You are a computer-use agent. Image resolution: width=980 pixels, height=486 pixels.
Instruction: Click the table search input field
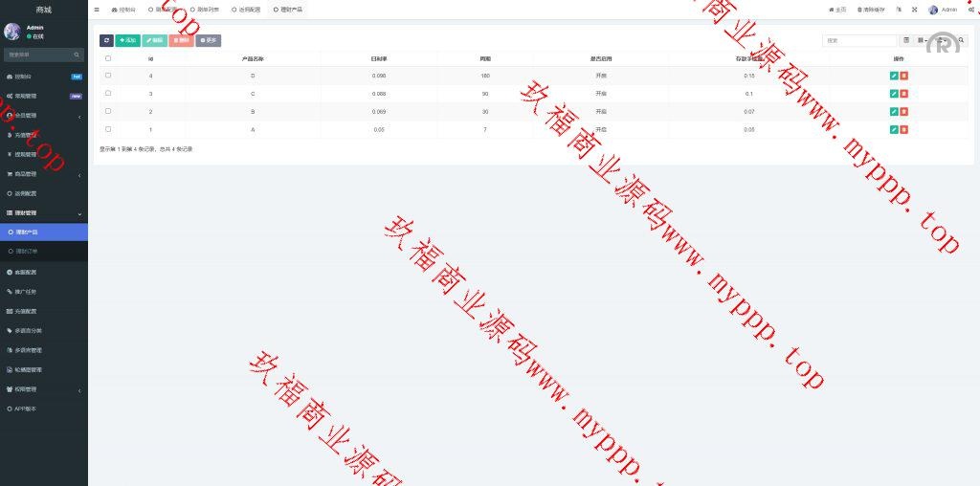pos(859,41)
